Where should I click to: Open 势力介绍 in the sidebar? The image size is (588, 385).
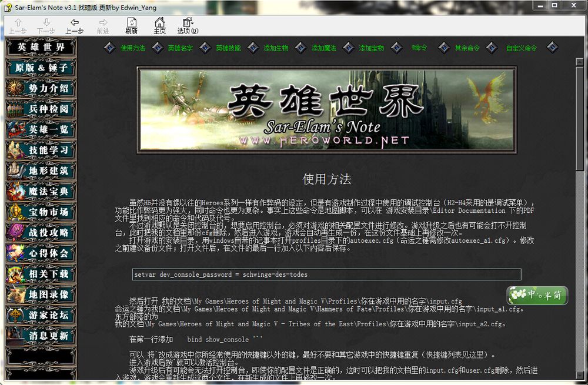click(41, 89)
